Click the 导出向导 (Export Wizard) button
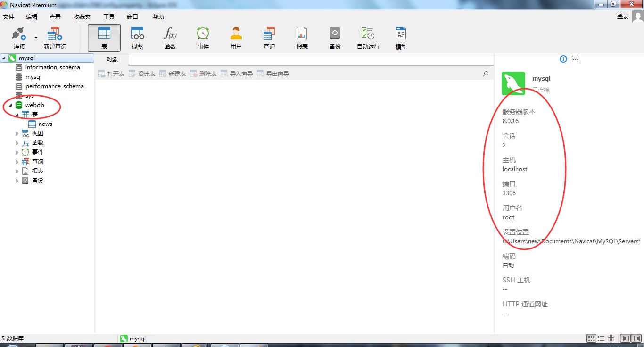The width and height of the screenshot is (644, 347). pos(273,74)
